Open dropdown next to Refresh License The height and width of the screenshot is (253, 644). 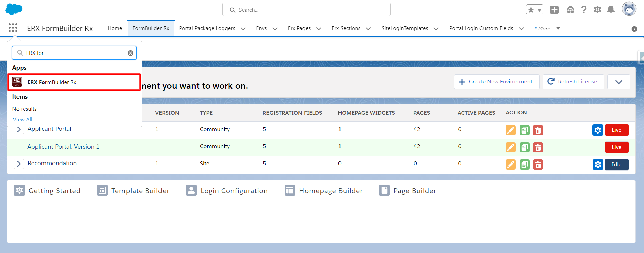(x=618, y=82)
